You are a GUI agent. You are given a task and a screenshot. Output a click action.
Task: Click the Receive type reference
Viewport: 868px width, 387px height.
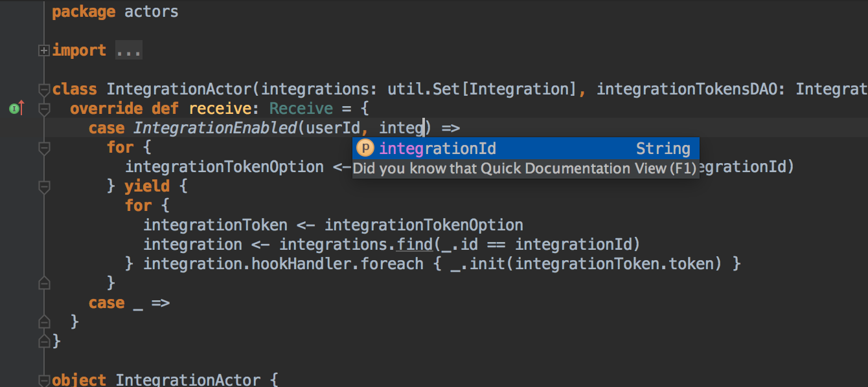[x=301, y=109]
